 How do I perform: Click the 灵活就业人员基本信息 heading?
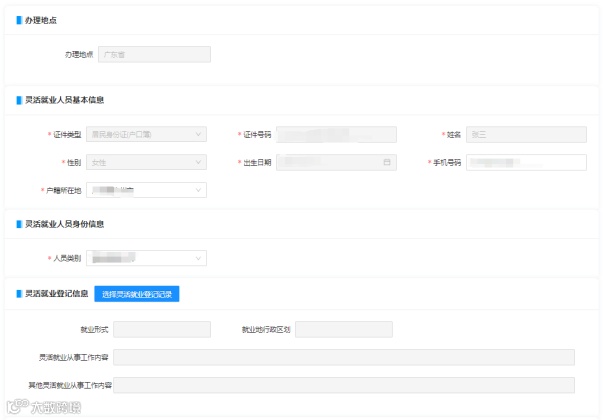coord(64,100)
